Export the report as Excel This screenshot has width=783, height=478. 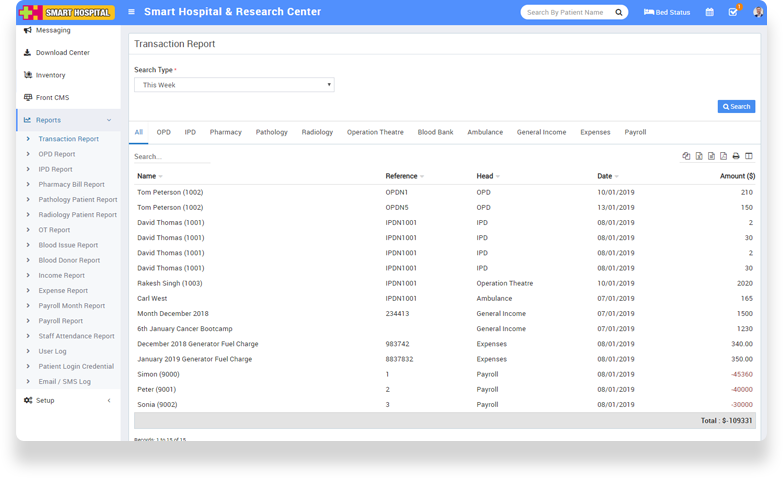[699, 156]
